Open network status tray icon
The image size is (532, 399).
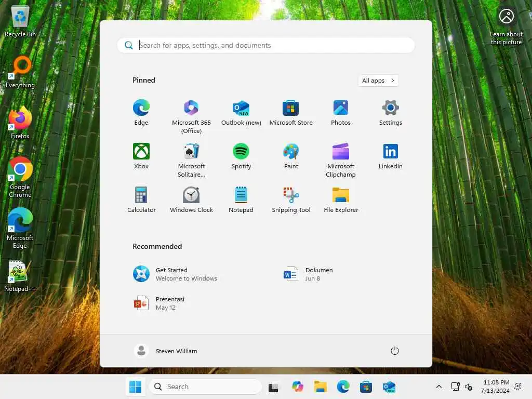coord(455,387)
